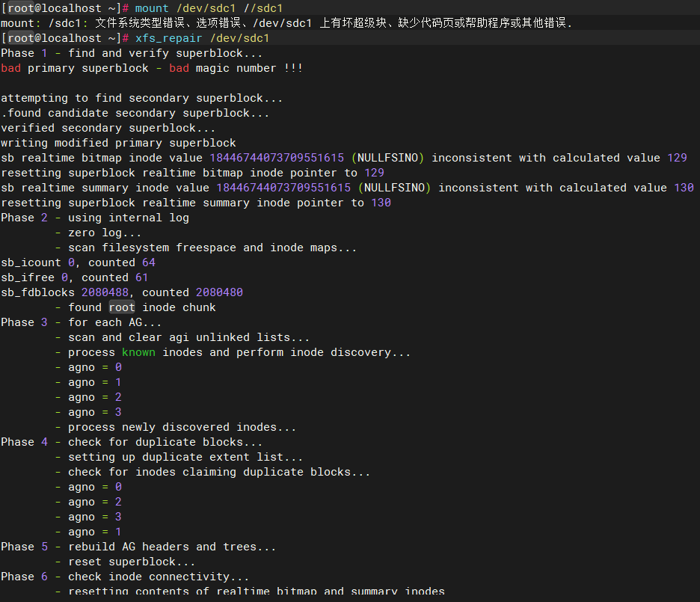Click the calculated value 130 at the line end
The width and height of the screenshot is (700, 602).
[684, 188]
